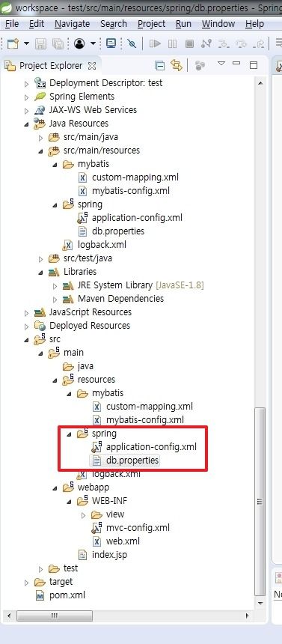Click the vertical scrollbar down arrow
The width and height of the screenshot is (282, 644).
[x=260, y=603]
